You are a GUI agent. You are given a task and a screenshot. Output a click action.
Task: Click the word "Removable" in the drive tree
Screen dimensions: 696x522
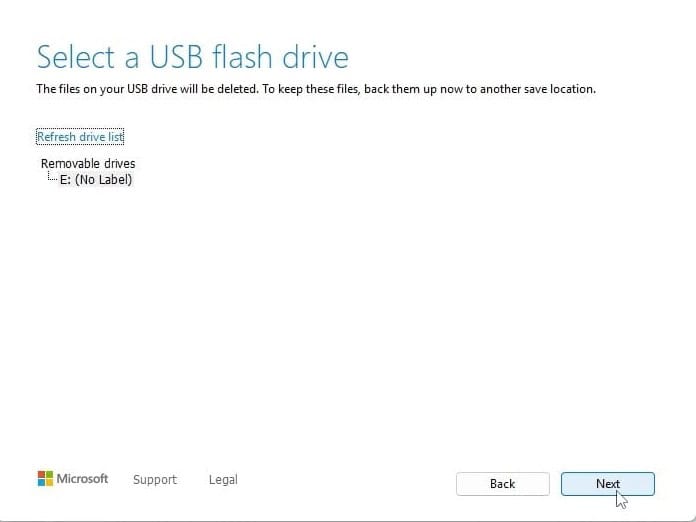pyautogui.click(x=68, y=163)
